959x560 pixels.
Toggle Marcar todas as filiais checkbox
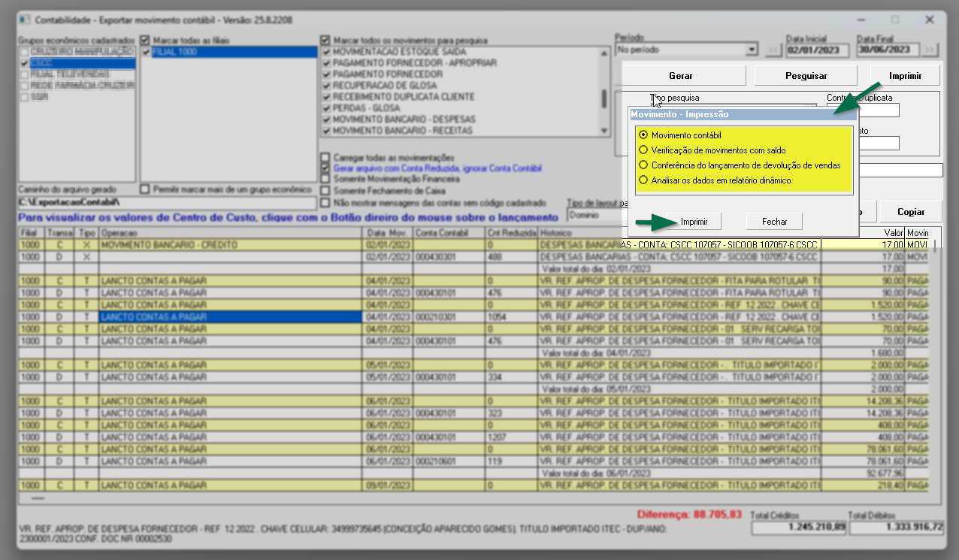pyautogui.click(x=146, y=40)
